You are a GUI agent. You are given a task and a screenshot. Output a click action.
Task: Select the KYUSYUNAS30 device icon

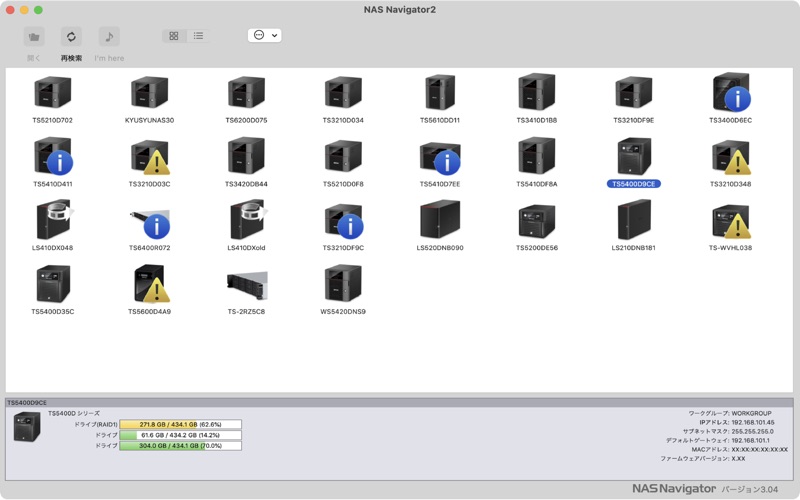(149, 92)
